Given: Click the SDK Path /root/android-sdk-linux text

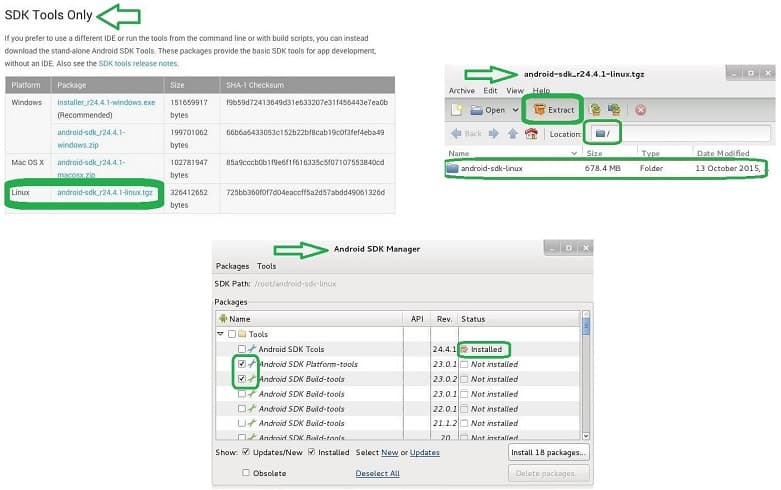Looking at the screenshot, I should coord(295,283).
